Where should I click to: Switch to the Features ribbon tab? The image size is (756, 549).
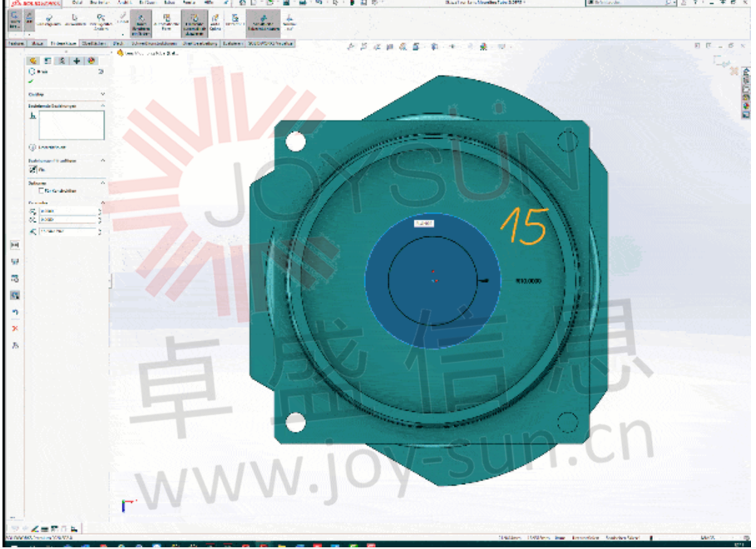(x=14, y=41)
